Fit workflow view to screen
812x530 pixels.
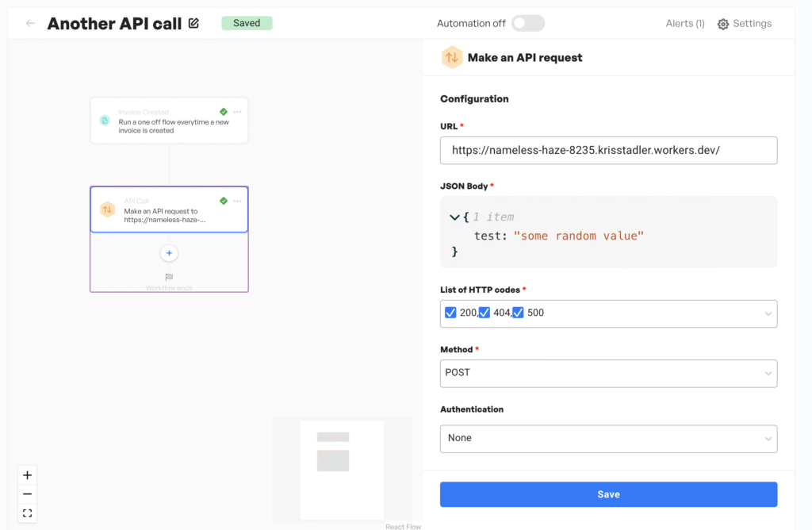pos(28,513)
